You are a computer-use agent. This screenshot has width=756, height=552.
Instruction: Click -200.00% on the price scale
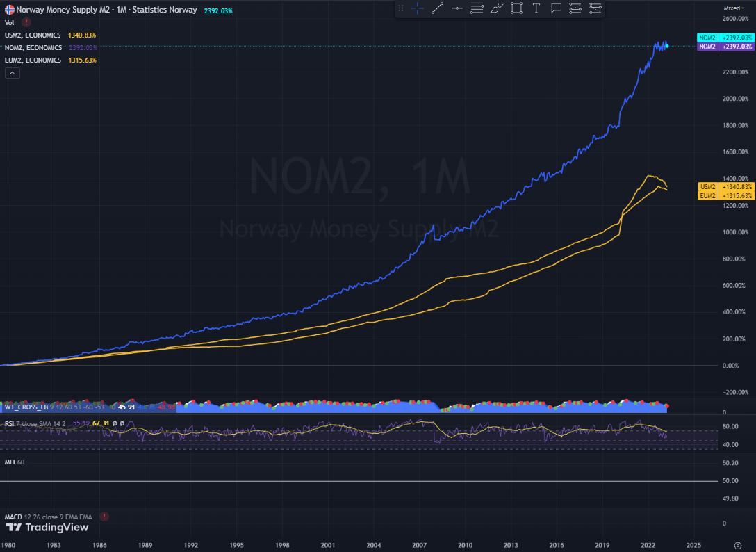point(734,392)
